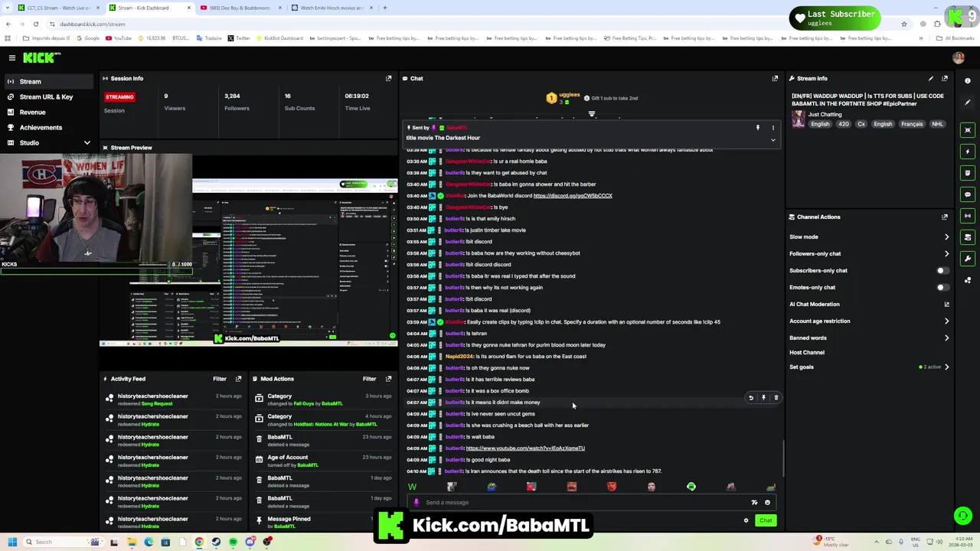Viewport: 980px width, 551px height.
Task: Click the green Chat send button
Action: coord(766,520)
